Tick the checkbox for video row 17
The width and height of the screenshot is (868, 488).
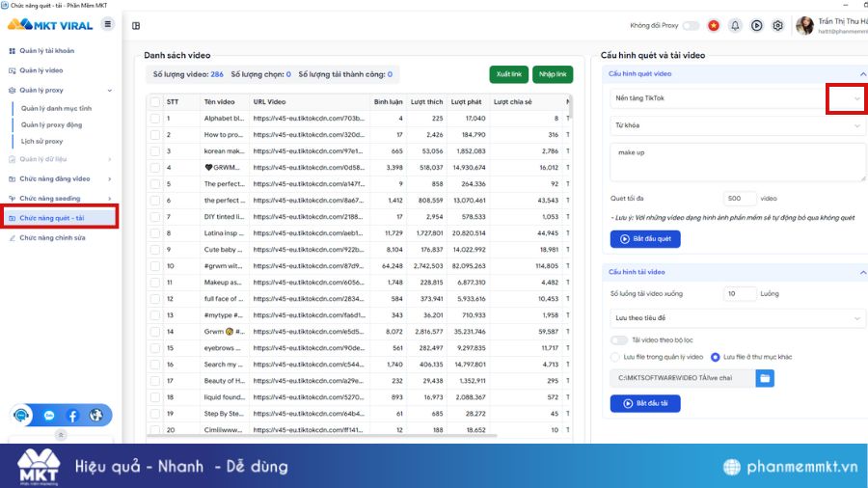tap(155, 381)
